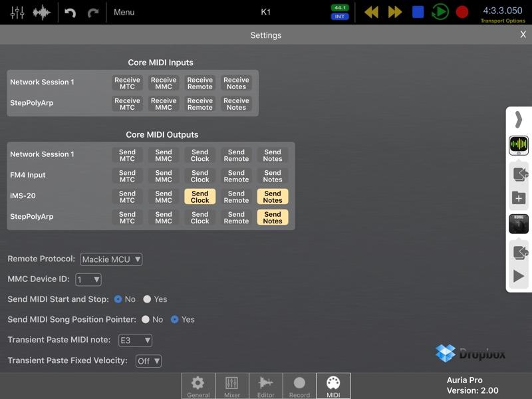Rewind the transport

point(372,12)
